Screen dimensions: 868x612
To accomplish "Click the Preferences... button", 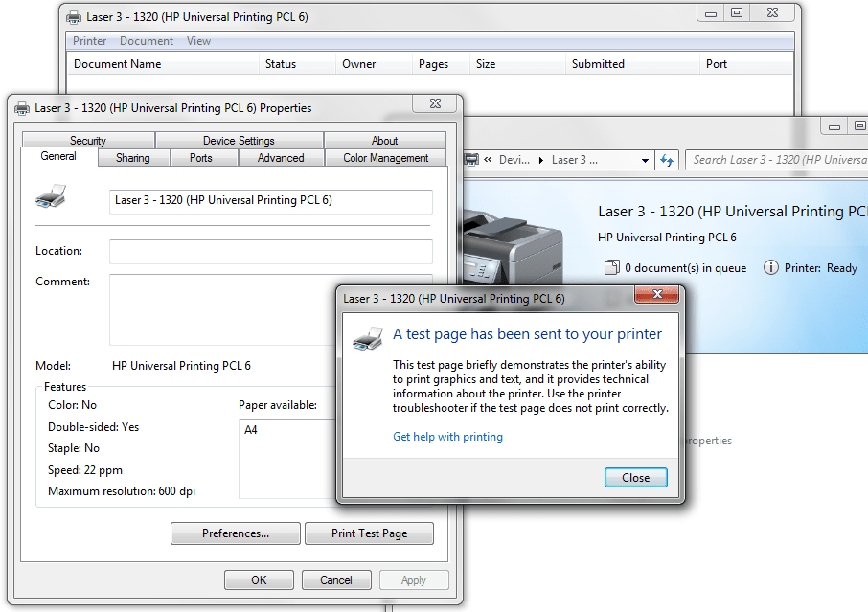I will click(x=236, y=533).
